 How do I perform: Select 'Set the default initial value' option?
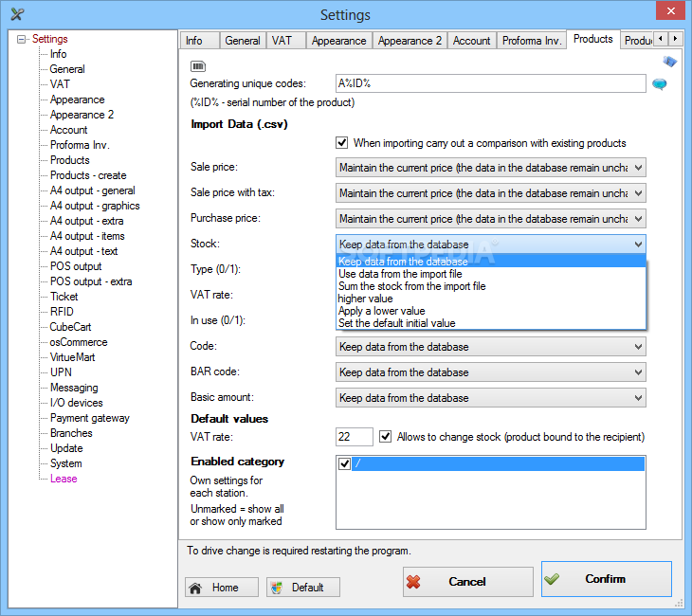pos(491,323)
